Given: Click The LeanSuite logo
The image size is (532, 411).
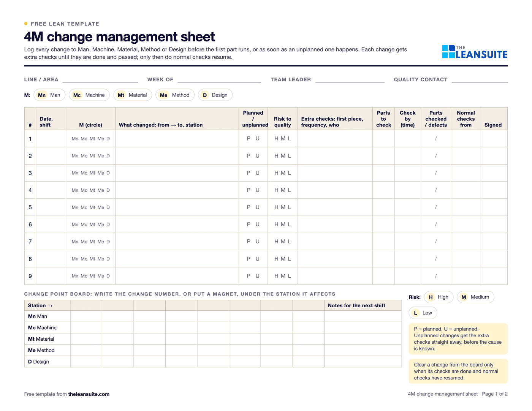Looking at the screenshot, I should point(475,52).
